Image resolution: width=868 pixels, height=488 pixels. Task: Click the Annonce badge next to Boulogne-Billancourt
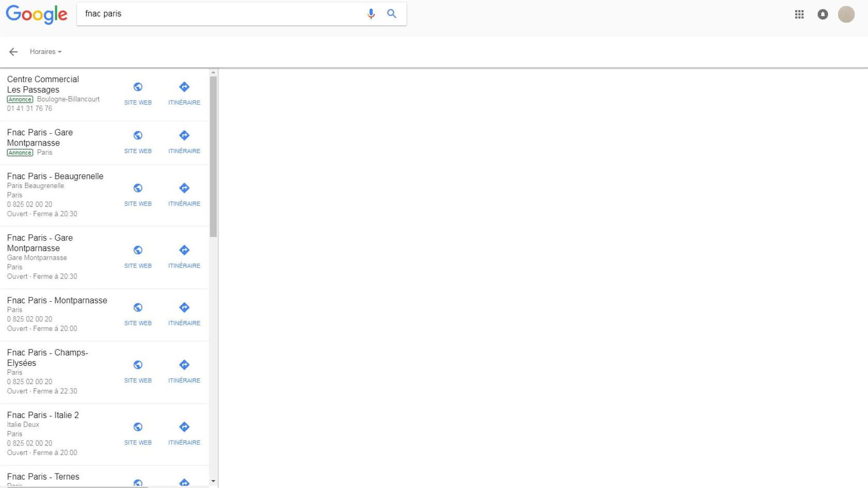pyautogui.click(x=20, y=99)
